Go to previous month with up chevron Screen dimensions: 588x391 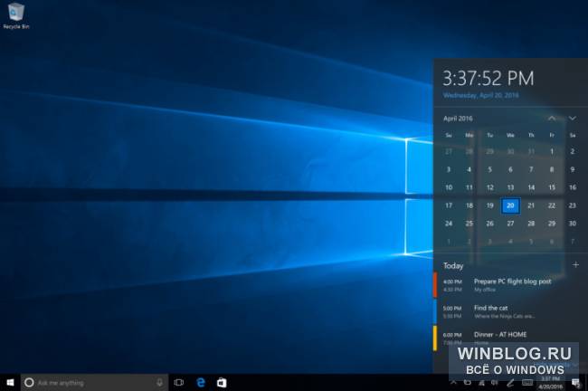552,119
